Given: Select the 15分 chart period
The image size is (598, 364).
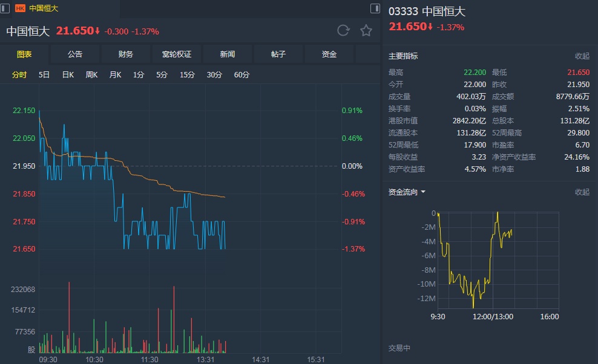Looking at the screenshot, I should [x=187, y=75].
